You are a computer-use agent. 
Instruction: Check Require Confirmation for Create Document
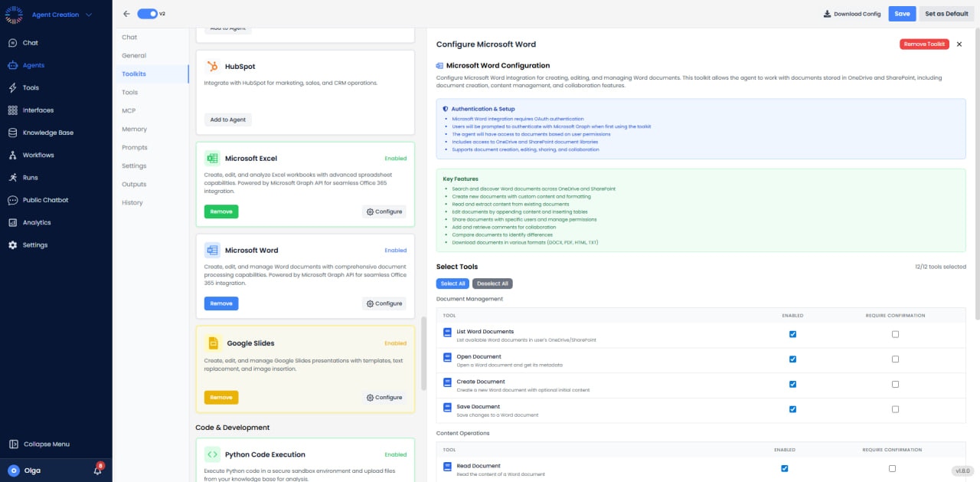(895, 384)
